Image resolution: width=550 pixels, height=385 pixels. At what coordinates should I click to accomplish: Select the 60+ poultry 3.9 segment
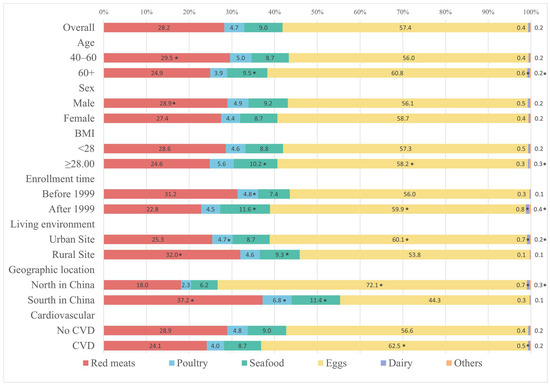point(219,73)
